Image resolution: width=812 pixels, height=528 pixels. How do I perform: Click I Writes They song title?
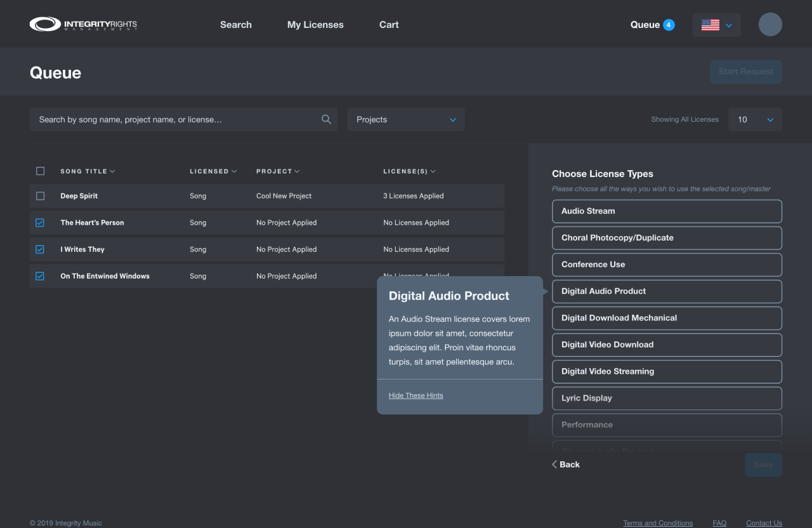click(82, 249)
